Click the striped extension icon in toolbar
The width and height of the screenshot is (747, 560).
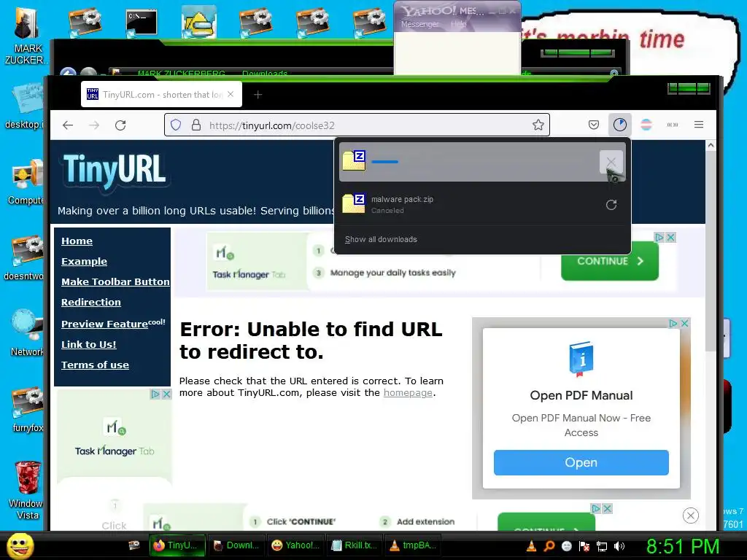(646, 125)
